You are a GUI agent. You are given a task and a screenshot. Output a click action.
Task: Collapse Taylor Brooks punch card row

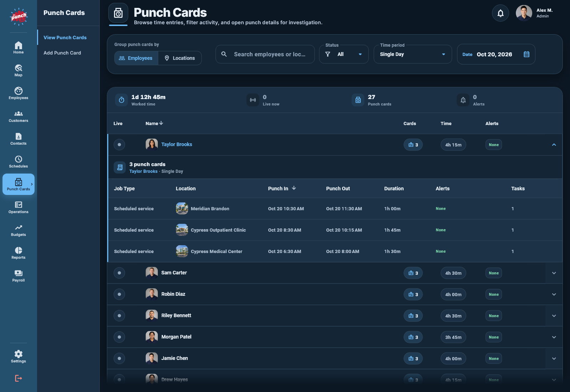click(x=554, y=145)
